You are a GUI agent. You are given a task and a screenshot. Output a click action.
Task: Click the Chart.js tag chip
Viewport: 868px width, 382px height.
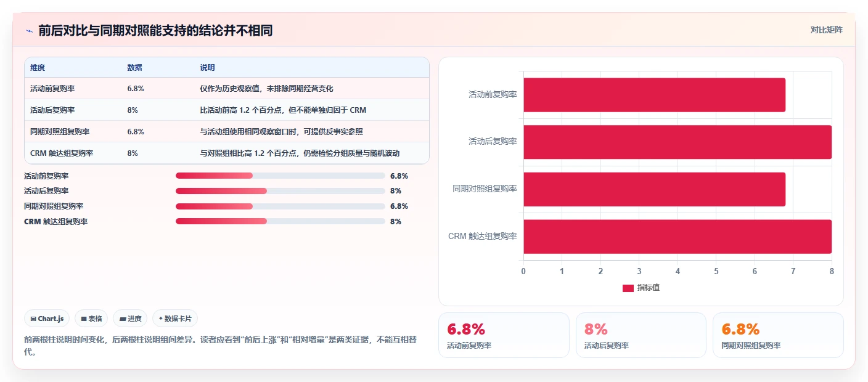pyautogui.click(x=47, y=319)
